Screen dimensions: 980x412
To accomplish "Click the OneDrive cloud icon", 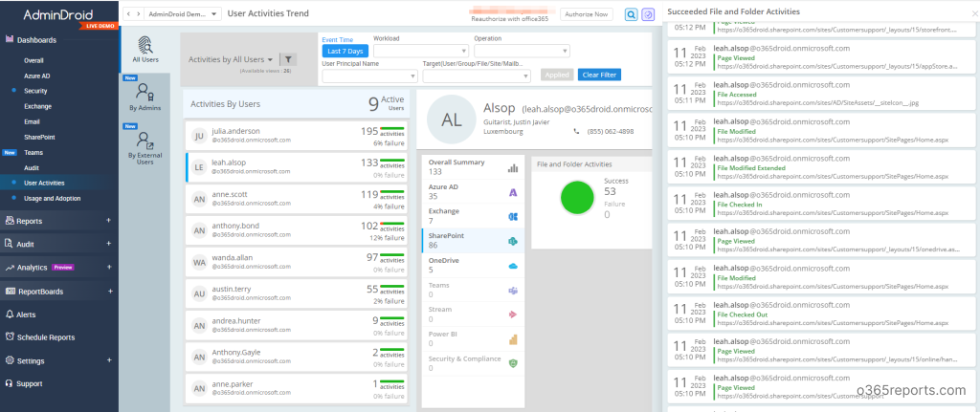I will 513,266.
